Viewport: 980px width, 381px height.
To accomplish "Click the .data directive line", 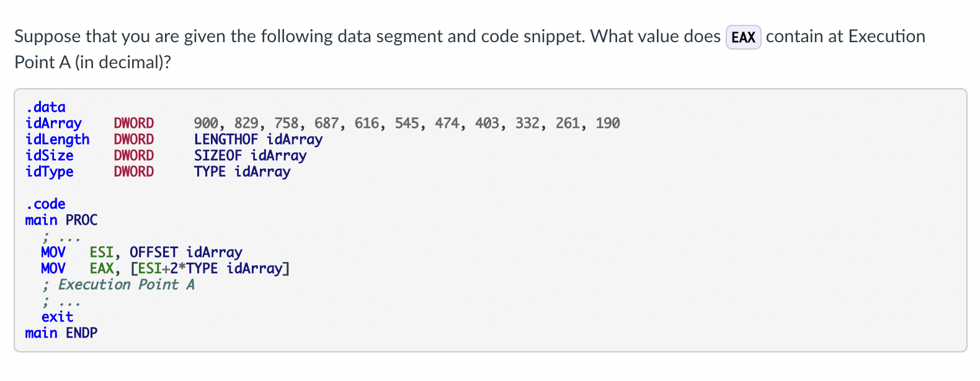I will 45,107.
